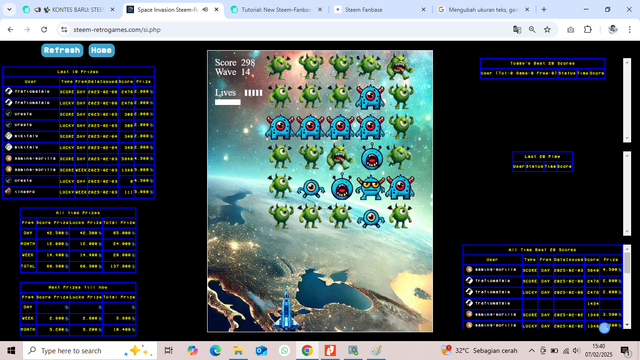The image size is (640, 360).
Task: Close the KONTES BARU tab
Action: pos(113,9)
